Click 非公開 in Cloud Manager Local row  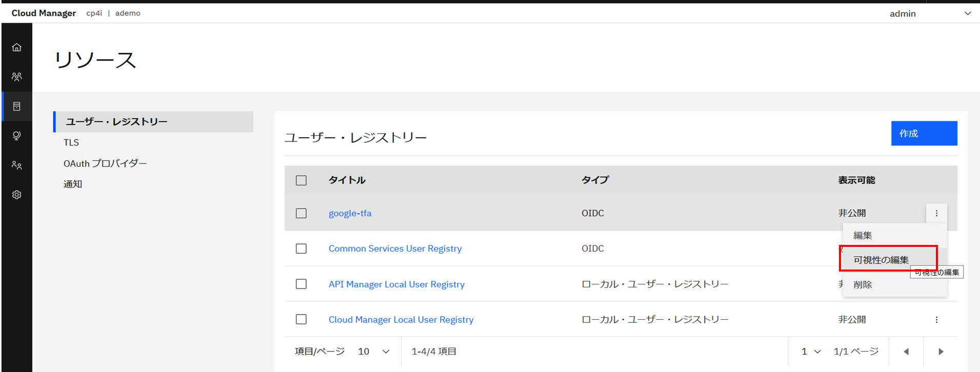(852, 320)
